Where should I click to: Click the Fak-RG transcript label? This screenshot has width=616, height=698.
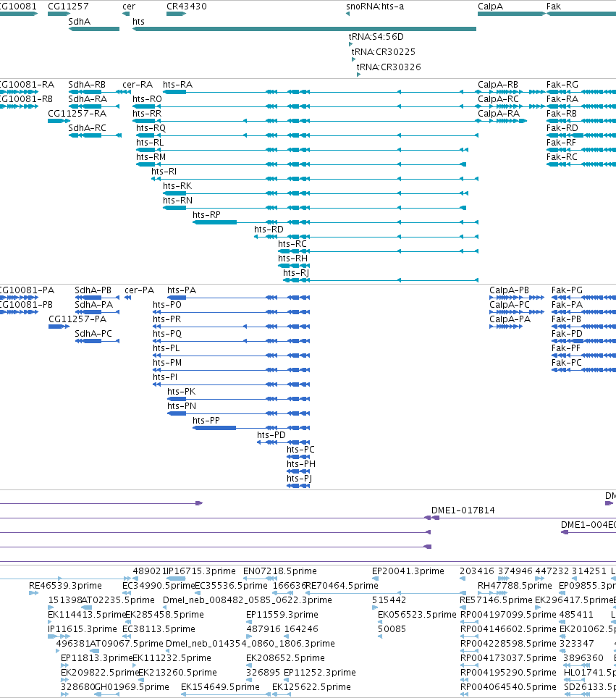[x=562, y=85]
